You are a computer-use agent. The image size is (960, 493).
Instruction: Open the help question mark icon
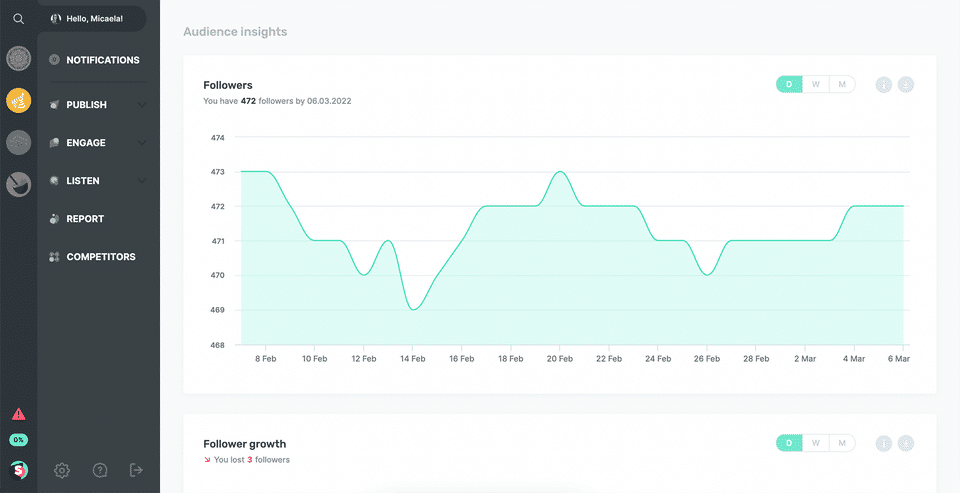[x=99, y=470]
